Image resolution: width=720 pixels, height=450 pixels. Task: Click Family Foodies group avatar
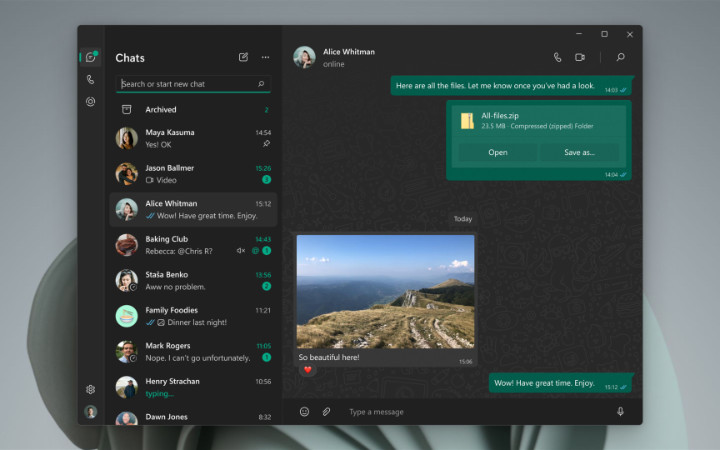(x=126, y=316)
